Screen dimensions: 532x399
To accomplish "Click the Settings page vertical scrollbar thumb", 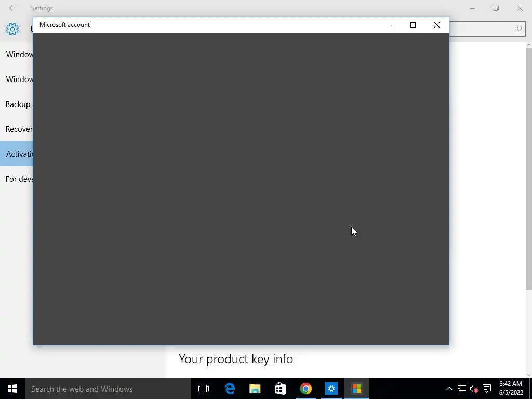I will tap(528, 169).
